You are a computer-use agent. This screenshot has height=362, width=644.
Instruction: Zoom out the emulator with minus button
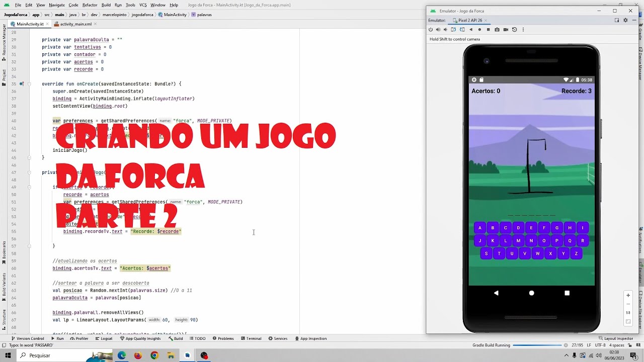click(x=628, y=304)
